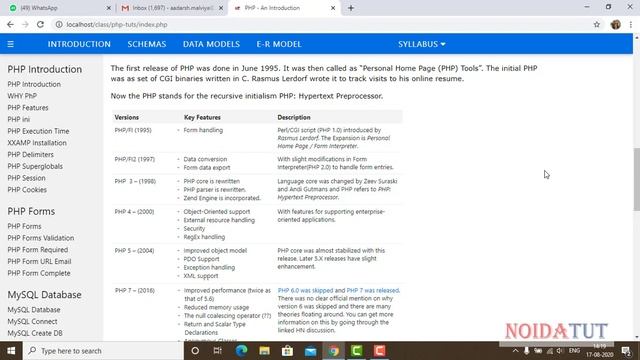Open PHP Form Complete sidebar link
Image resolution: width=640 pixels, height=360 pixels.
pyautogui.click(x=39, y=273)
